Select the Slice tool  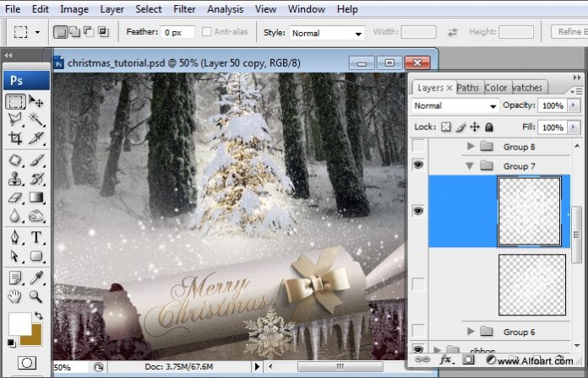point(36,138)
